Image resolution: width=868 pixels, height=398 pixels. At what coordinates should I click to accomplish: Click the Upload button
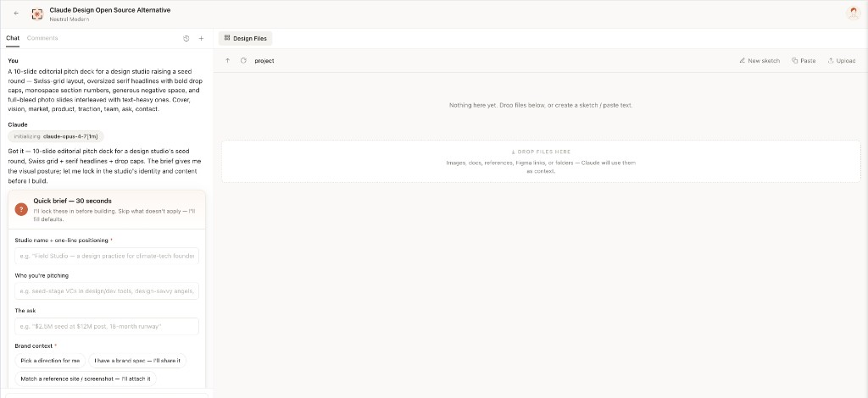(842, 61)
